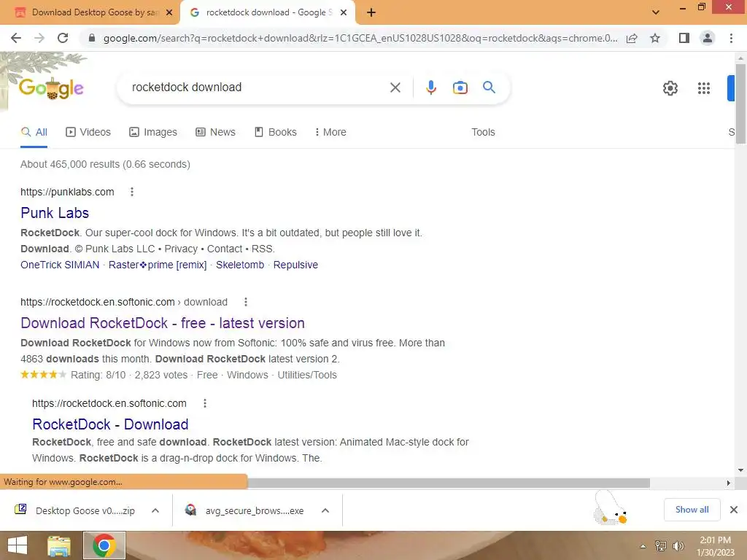
Task: Open options for softonic.com download result
Action: click(246, 302)
